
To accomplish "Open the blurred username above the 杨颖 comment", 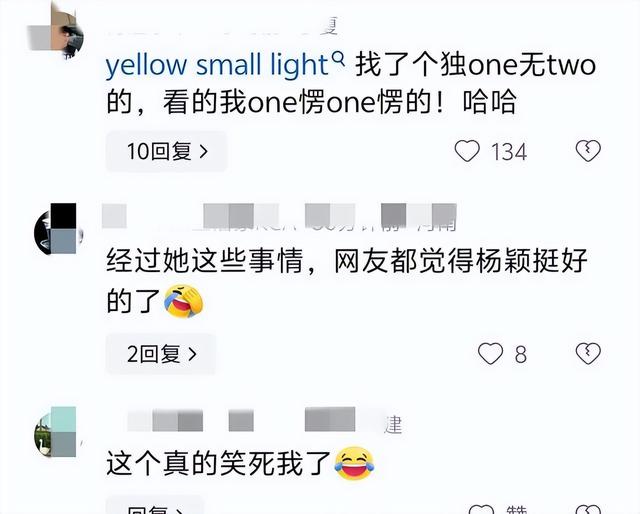I will tap(279, 216).
